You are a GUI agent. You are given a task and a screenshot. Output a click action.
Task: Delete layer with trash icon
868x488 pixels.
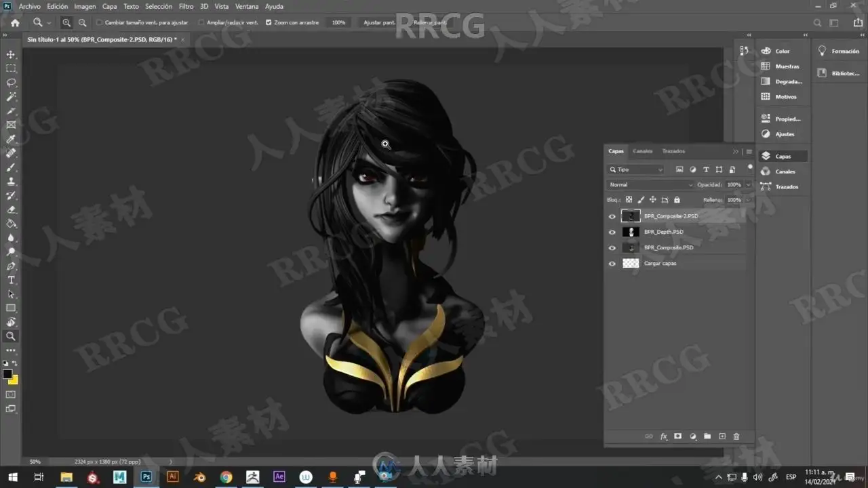click(x=736, y=436)
